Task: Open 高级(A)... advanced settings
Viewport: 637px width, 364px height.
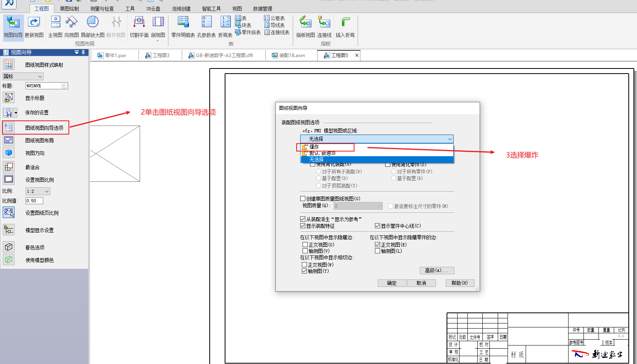Action: click(437, 270)
